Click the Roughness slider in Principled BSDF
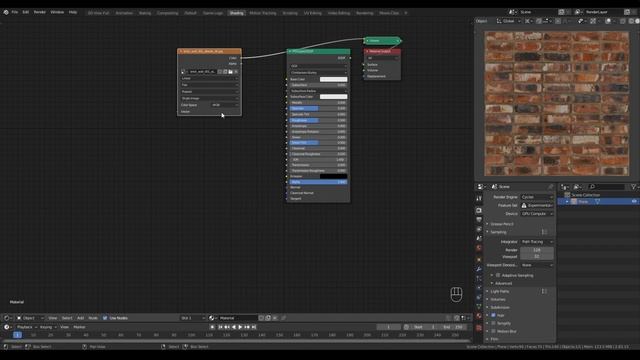Viewport: 640px width, 360px height. tap(318, 120)
